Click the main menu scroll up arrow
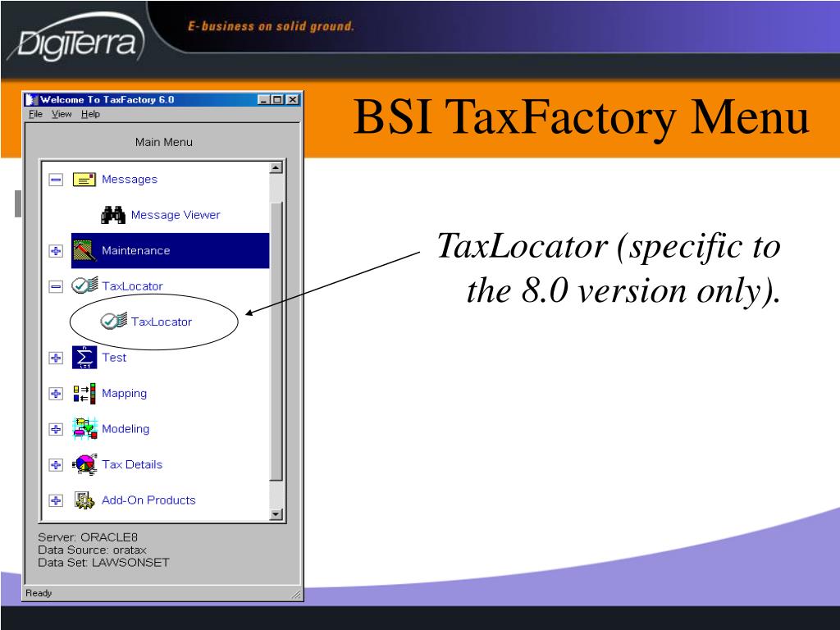840x630 pixels. pyautogui.click(x=276, y=167)
